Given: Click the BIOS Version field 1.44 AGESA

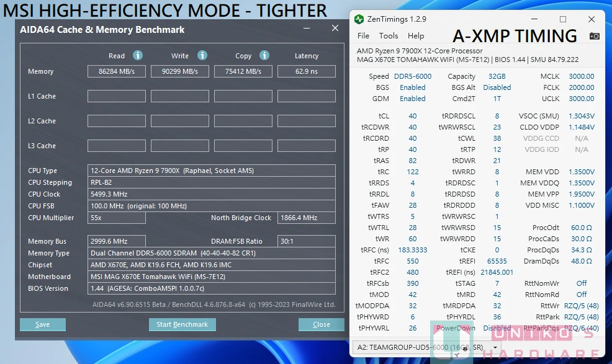Looking at the screenshot, I should 212,288.
